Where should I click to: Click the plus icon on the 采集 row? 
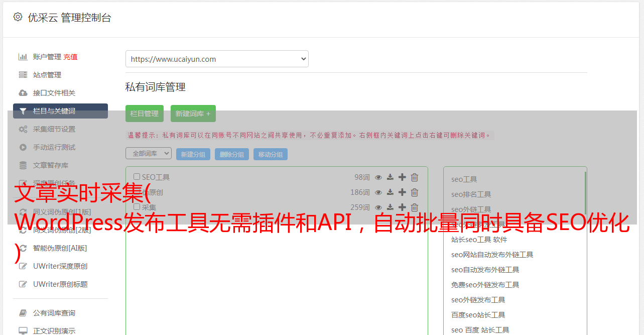click(x=402, y=207)
